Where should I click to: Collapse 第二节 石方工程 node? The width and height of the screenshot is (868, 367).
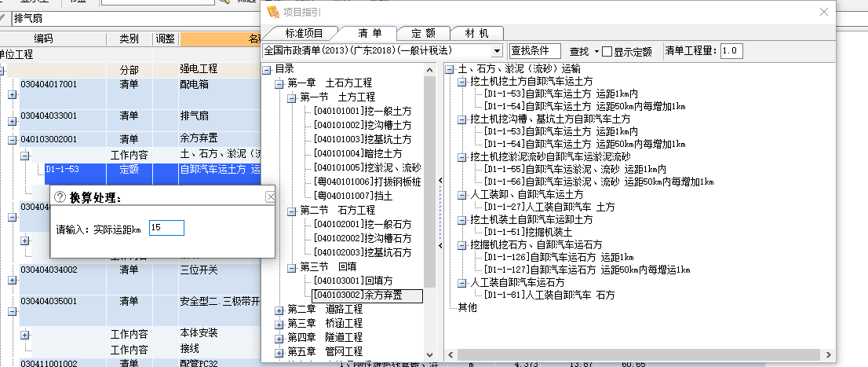pyautogui.click(x=291, y=211)
